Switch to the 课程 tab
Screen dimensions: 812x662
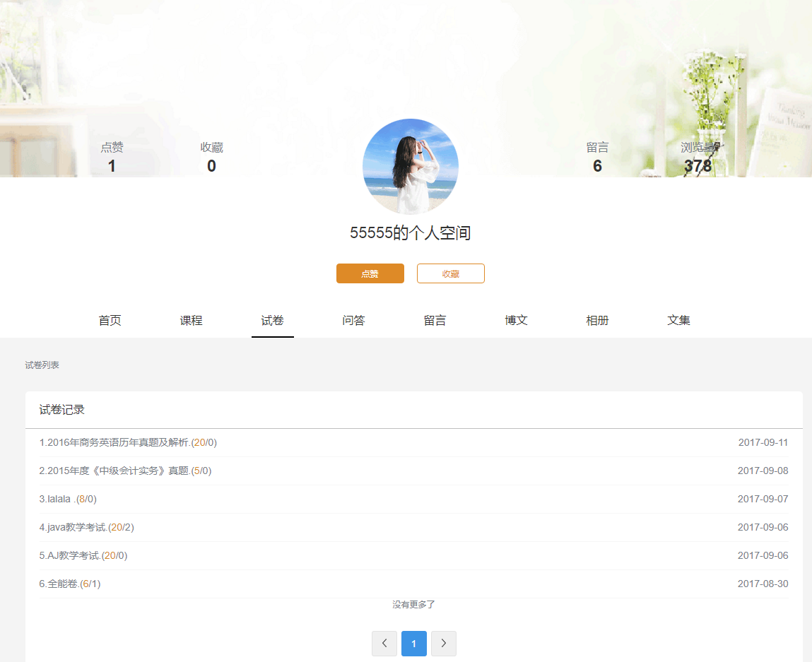191,320
